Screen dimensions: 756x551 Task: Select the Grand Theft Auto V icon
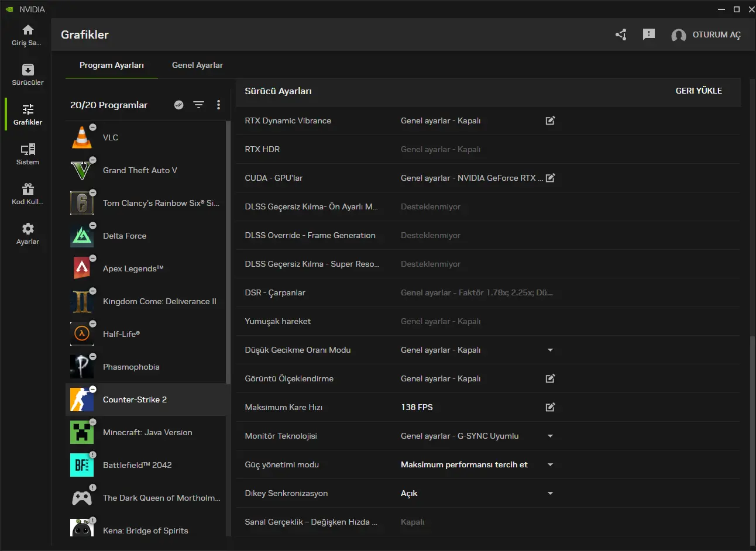point(82,170)
